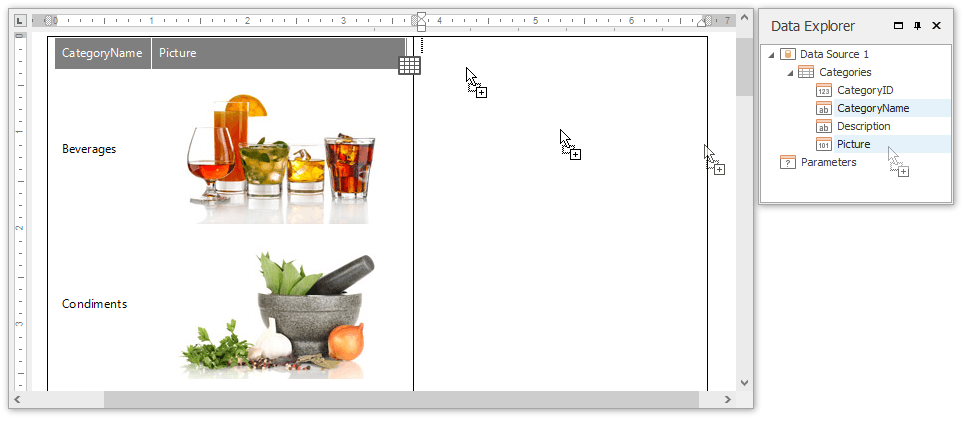Select the Picture column header cell
The height and width of the screenshot is (421, 965).
tap(278, 53)
